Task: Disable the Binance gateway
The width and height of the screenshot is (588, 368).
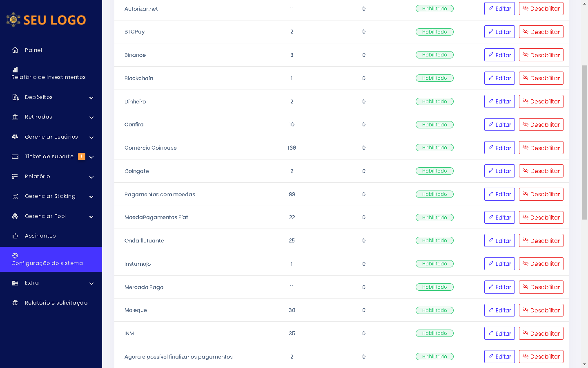Action: click(541, 55)
